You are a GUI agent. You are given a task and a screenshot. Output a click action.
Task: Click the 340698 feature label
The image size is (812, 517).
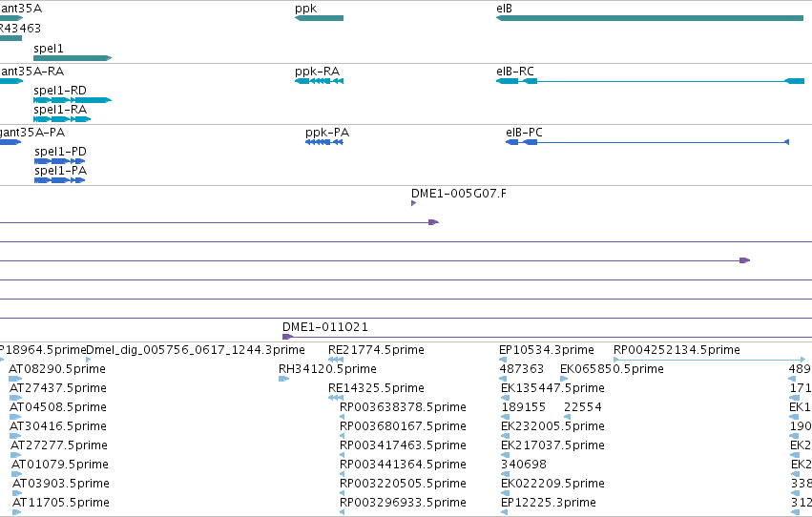point(524,465)
